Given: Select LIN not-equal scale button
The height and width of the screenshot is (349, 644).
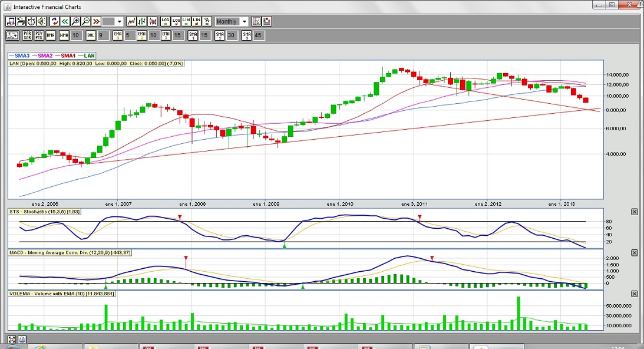Looking at the screenshot, I should coord(196,21).
